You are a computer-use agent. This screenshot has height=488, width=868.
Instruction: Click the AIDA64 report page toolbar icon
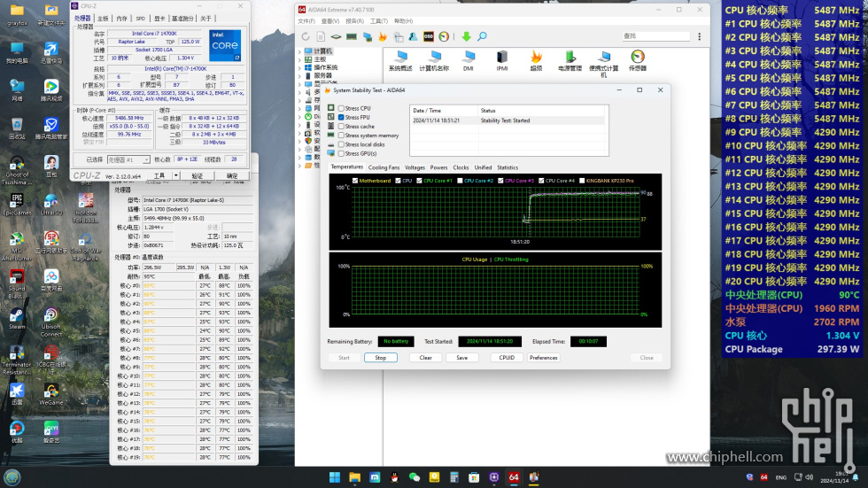point(321,36)
